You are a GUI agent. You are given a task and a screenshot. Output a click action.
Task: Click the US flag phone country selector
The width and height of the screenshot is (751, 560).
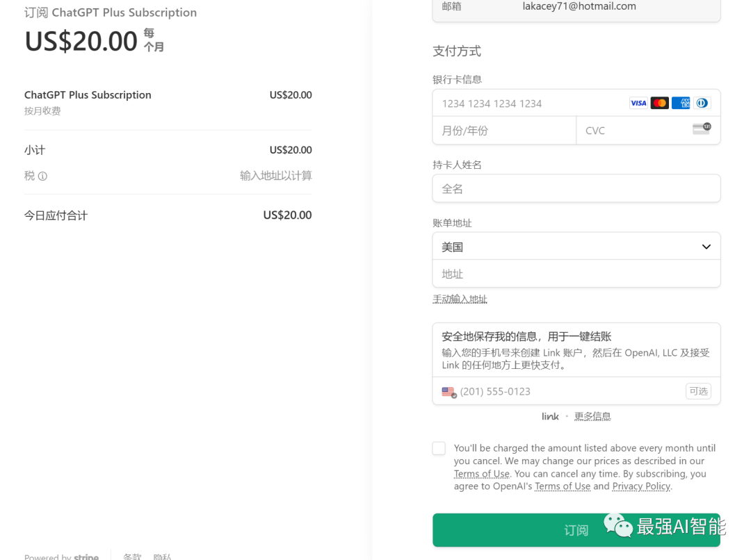point(449,392)
